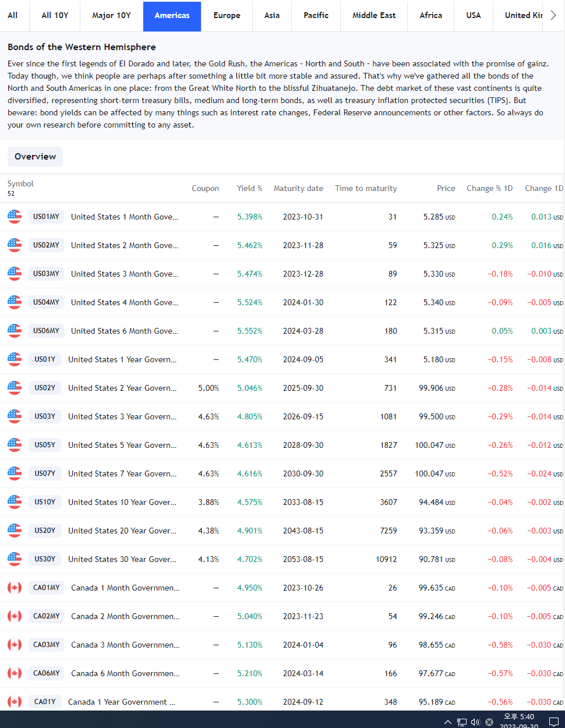Click the 5.552% yield value
Screen dimensions: 565x728
tap(250, 331)
